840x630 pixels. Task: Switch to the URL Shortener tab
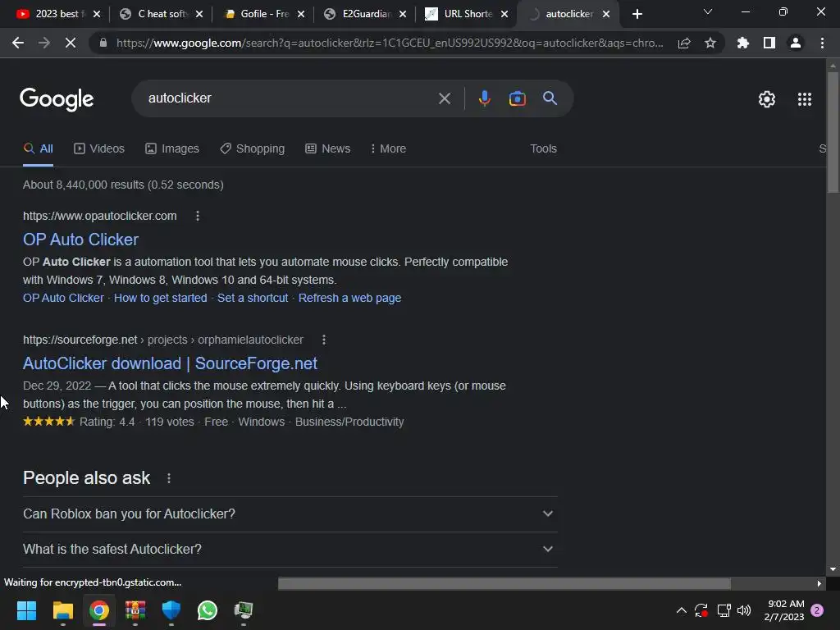pyautogui.click(x=466, y=14)
